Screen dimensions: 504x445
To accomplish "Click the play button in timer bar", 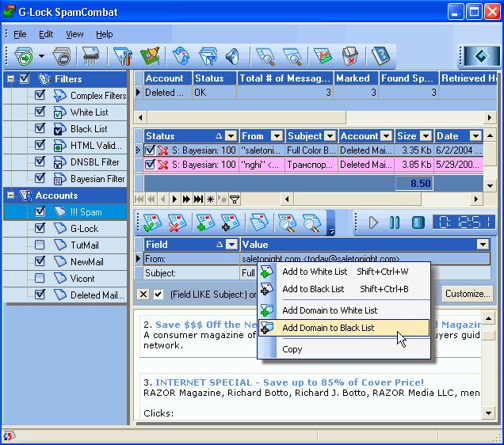I will [x=373, y=222].
